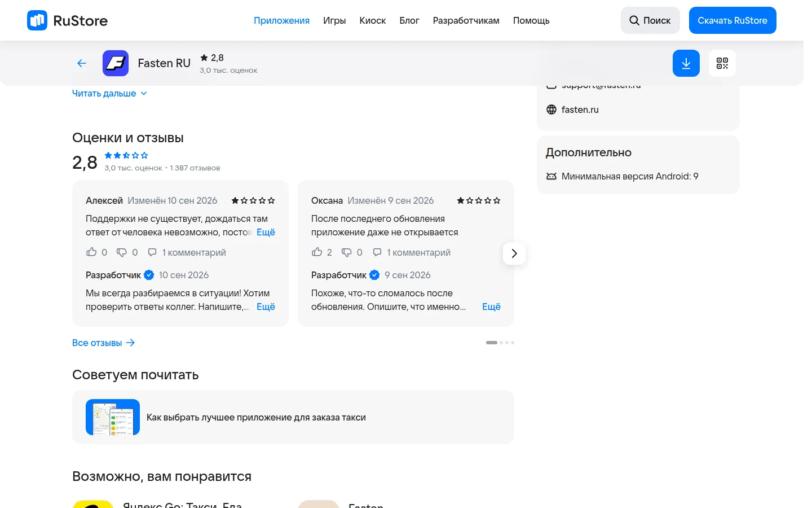Dislike Оксана's review with thumbs down
Image resolution: width=812 pixels, height=508 pixels.
[347, 252]
